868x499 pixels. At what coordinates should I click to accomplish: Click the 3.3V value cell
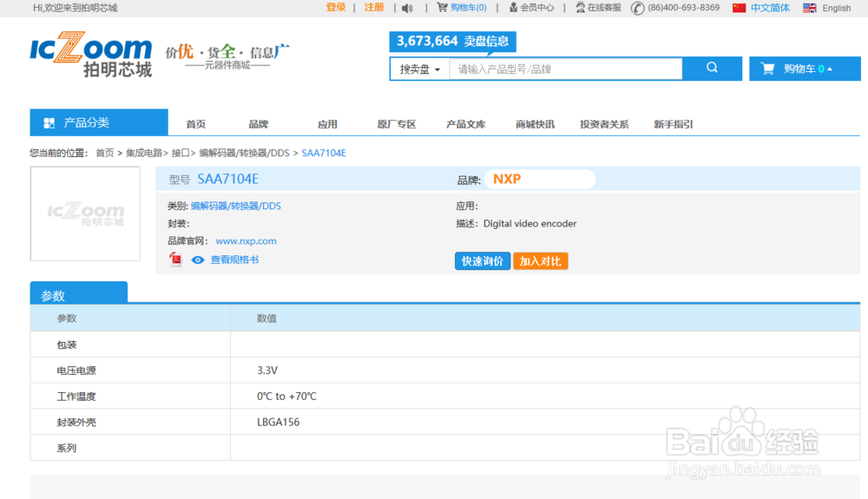click(267, 370)
